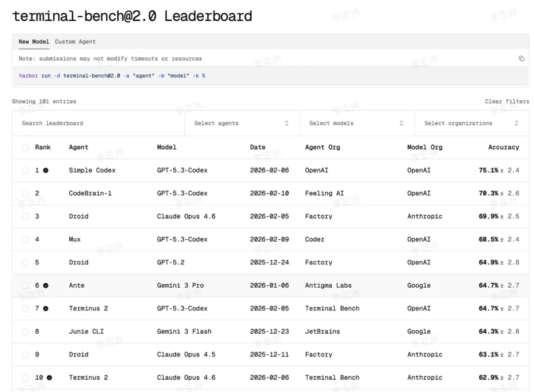This screenshot has height=392, width=534.
Task: Expand the Select models dropdown
Action: coord(356,123)
